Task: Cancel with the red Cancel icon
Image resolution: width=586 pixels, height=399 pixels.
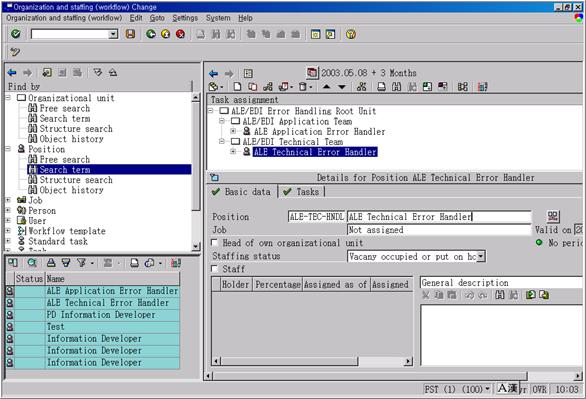Action: (x=181, y=34)
